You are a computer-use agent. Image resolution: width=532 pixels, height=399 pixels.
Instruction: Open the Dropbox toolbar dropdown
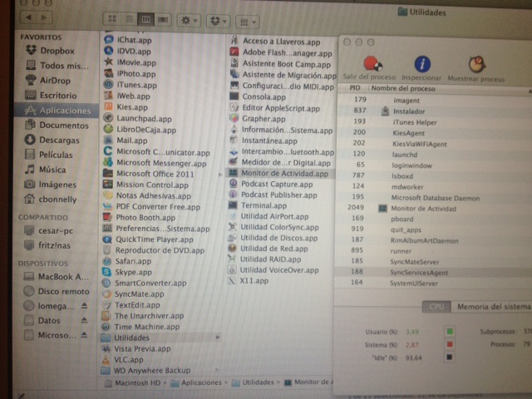click(x=218, y=22)
